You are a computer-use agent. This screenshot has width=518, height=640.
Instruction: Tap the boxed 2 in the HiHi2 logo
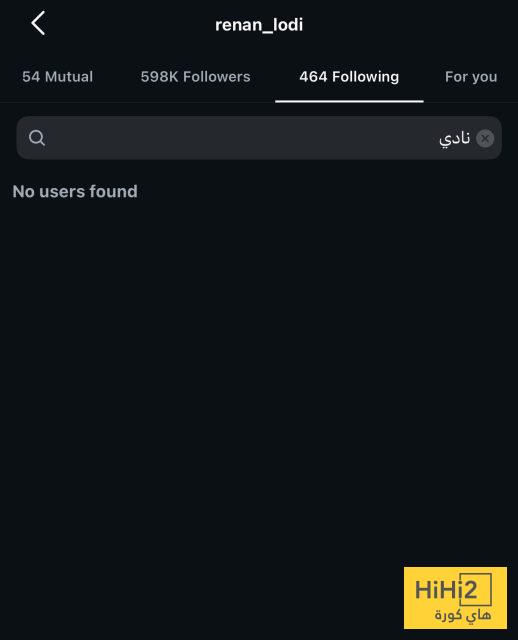coord(476,589)
